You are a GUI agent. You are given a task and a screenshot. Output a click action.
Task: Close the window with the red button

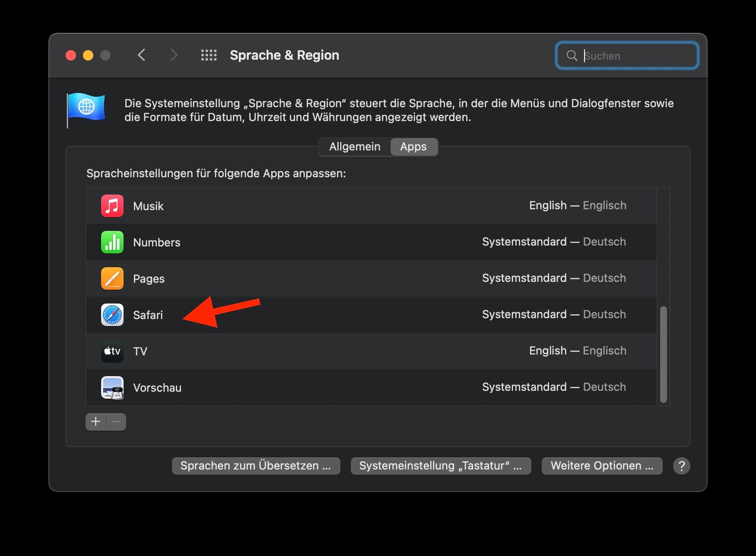71,55
